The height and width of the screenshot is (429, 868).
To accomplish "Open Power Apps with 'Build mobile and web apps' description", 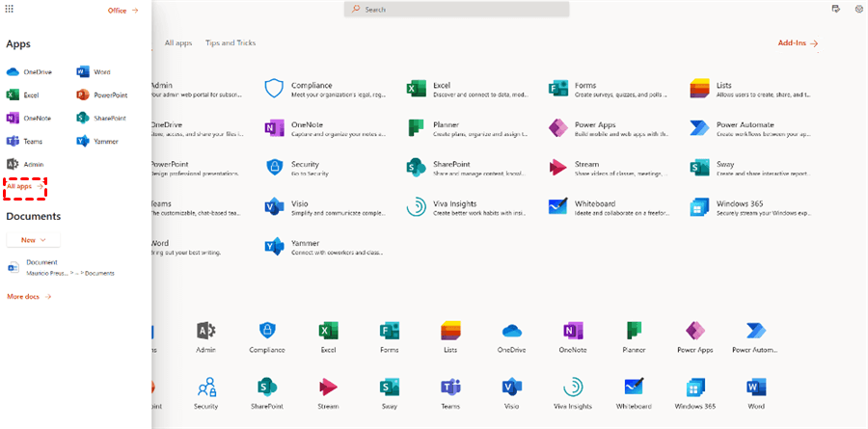I will (x=609, y=129).
